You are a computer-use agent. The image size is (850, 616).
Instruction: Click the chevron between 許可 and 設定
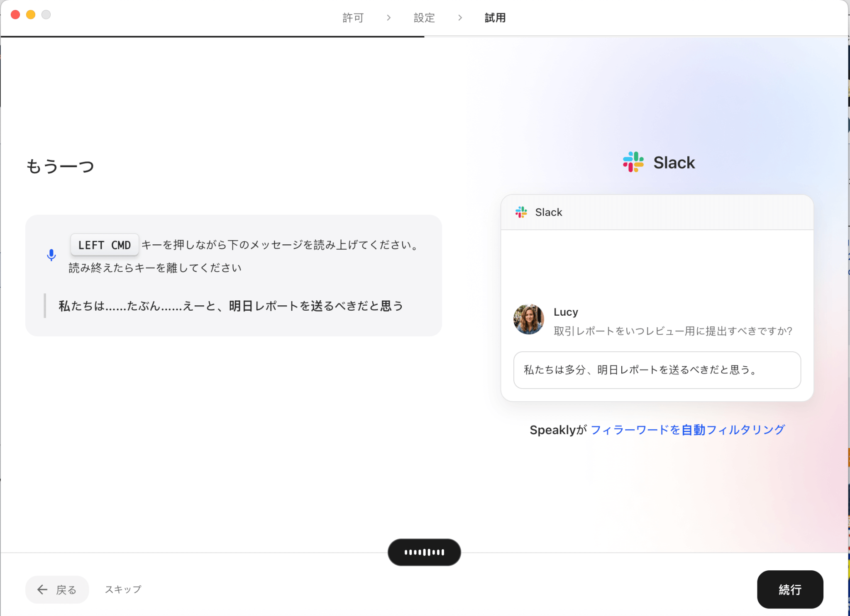pyautogui.click(x=388, y=18)
